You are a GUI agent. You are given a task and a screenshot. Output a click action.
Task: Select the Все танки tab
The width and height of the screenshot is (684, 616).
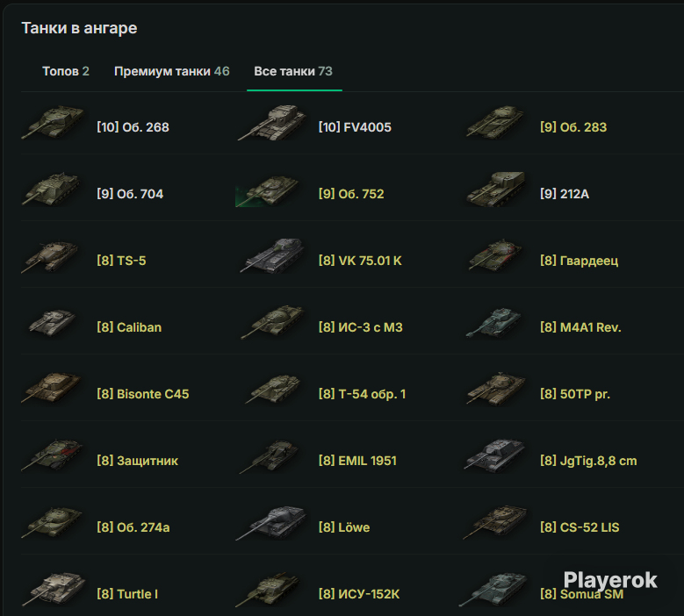tap(293, 71)
